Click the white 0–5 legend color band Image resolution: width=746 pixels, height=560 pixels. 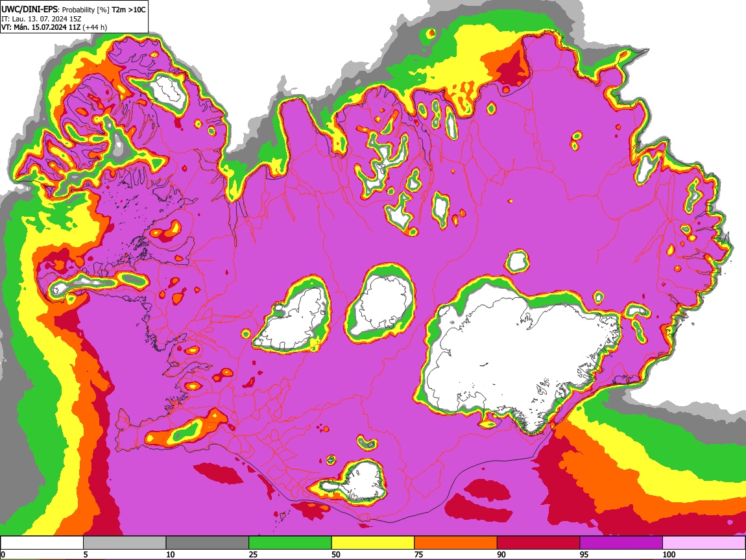tap(42, 543)
